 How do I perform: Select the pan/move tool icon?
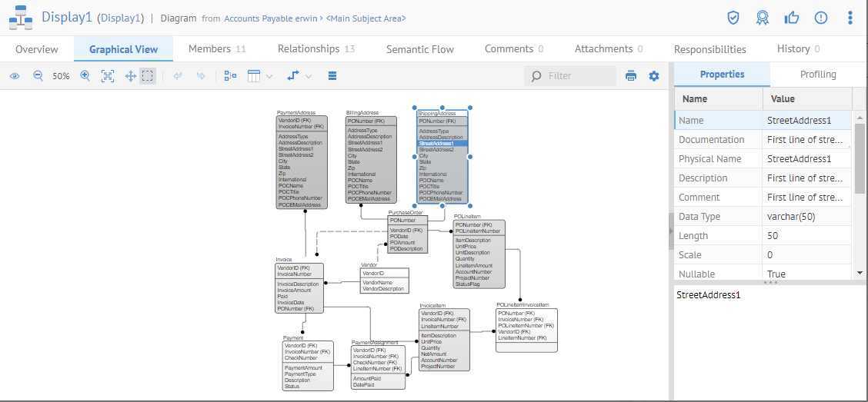pyautogui.click(x=130, y=76)
